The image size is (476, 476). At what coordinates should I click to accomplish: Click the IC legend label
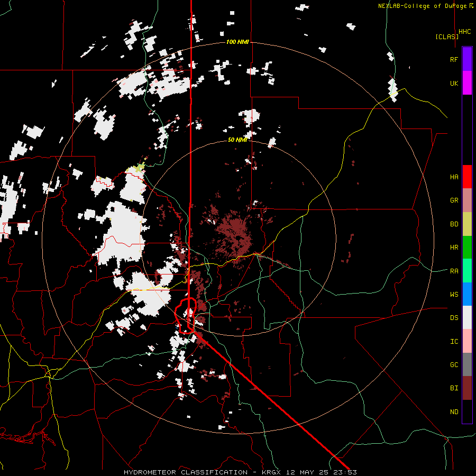454,342
